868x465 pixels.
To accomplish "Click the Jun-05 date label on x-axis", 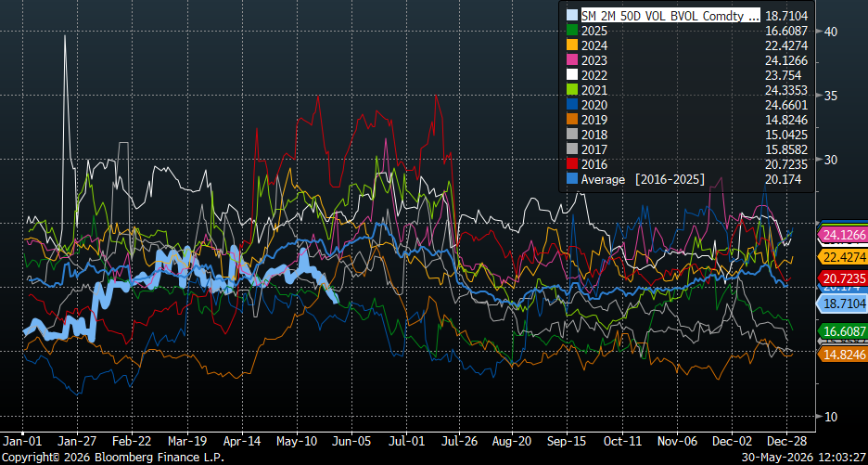I will click(351, 440).
